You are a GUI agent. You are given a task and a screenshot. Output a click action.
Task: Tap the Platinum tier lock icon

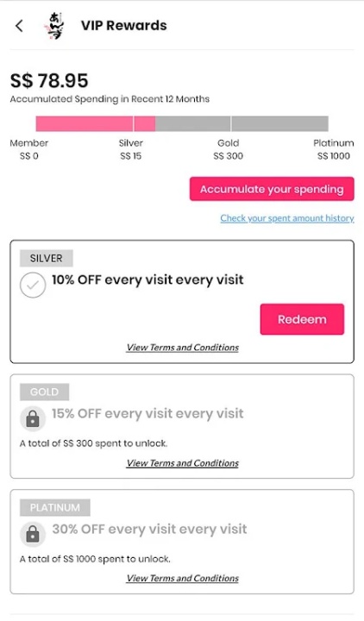[x=33, y=534]
